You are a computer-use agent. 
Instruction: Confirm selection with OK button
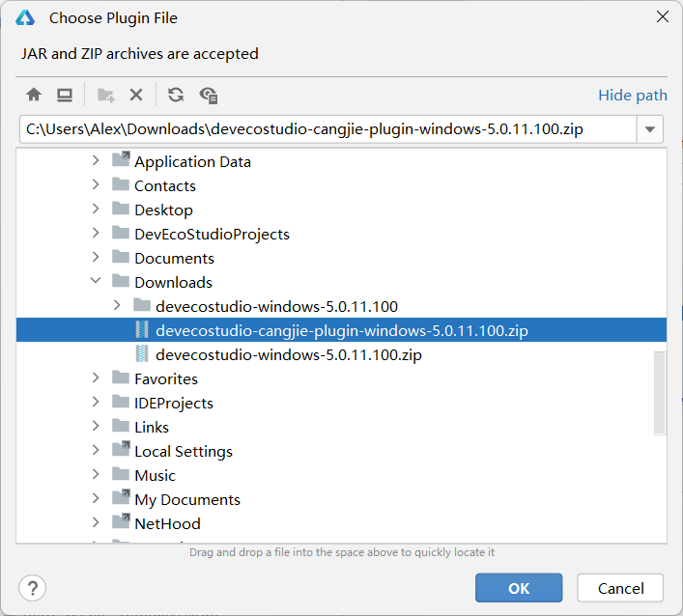click(518, 588)
